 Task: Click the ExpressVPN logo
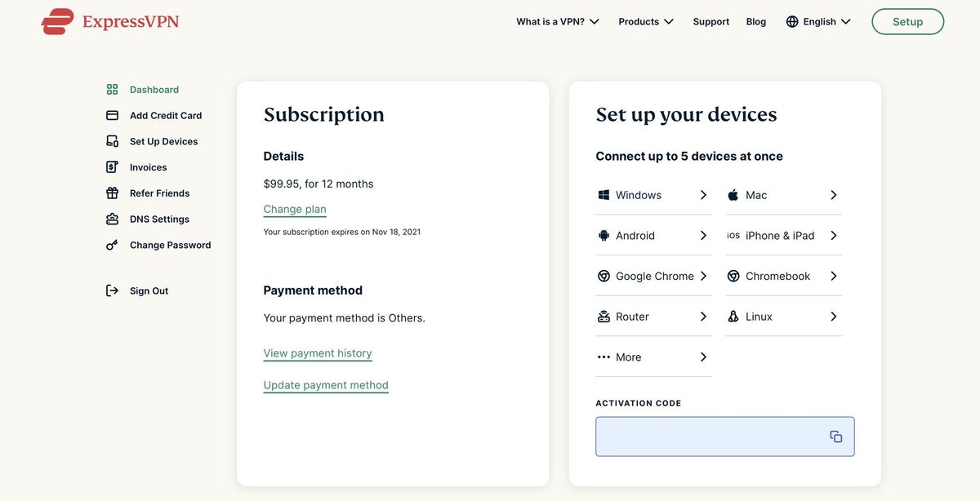[110, 21]
